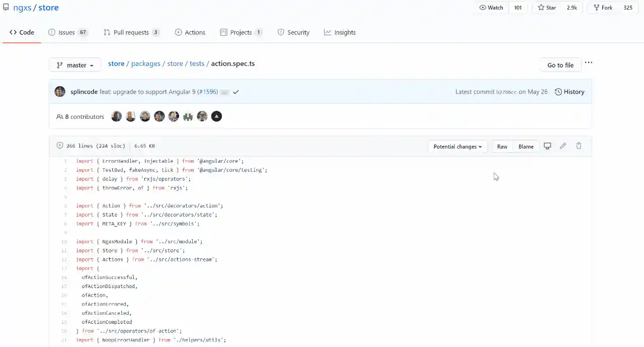This screenshot has height=347, width=644.
Task: Switch to the Code tab
Action: pos(22,32)
